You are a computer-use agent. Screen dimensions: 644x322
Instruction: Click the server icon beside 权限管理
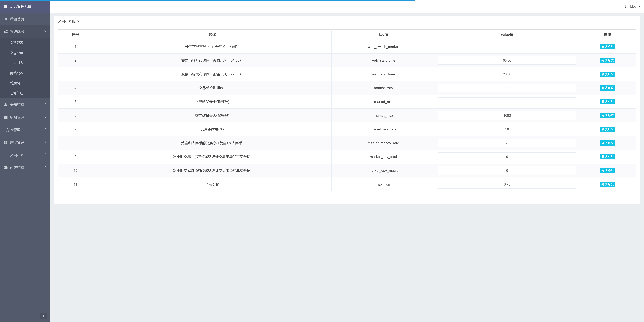click(x=6, y=117)
